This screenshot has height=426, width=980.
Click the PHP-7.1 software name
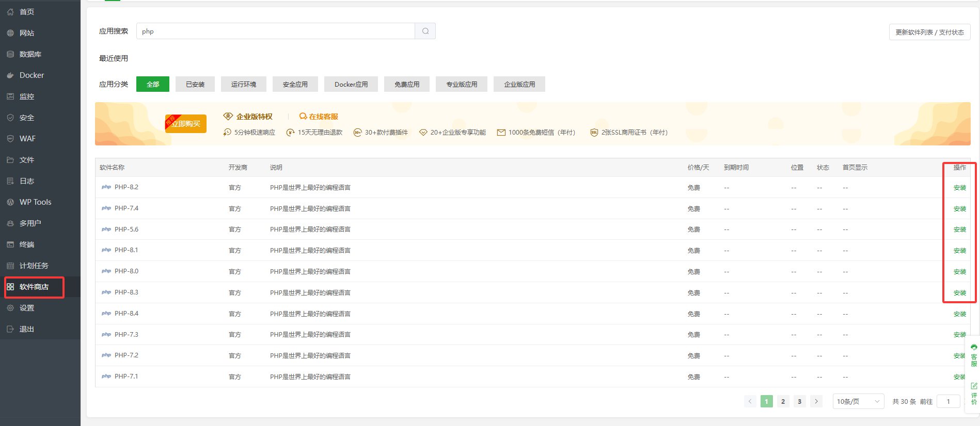coord(127,376)
